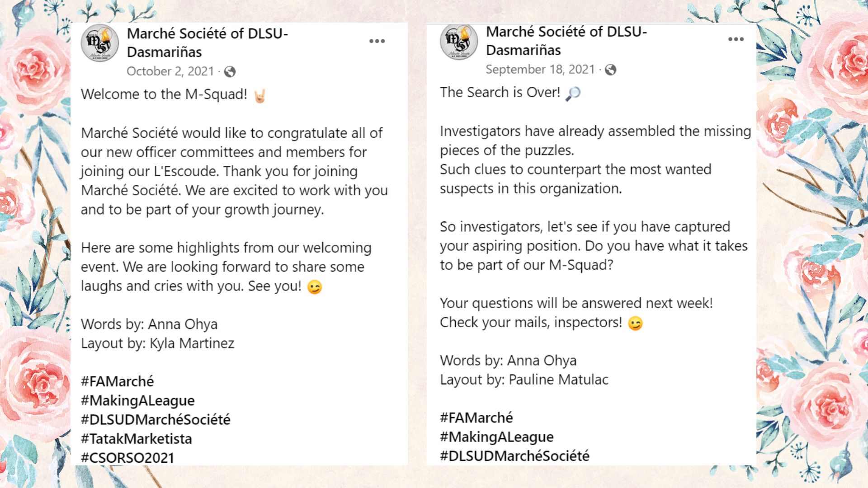
Task: Click page avatar on the October 2 post
Action: [x=100, y=43]
